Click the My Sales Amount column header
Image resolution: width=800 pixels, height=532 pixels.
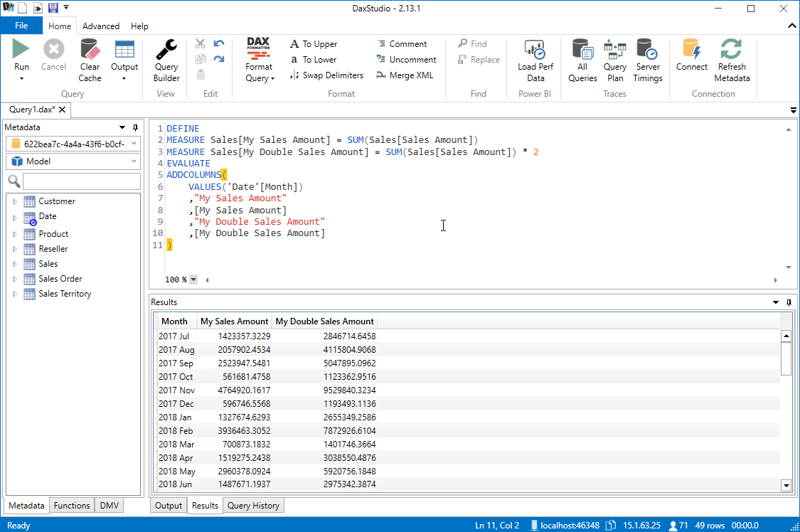coord(234,321)
